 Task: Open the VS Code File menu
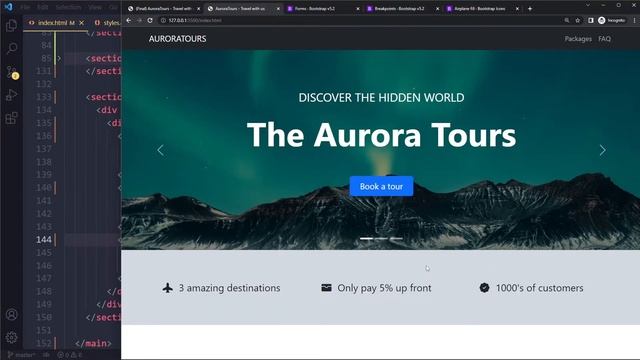click(25, 7)
